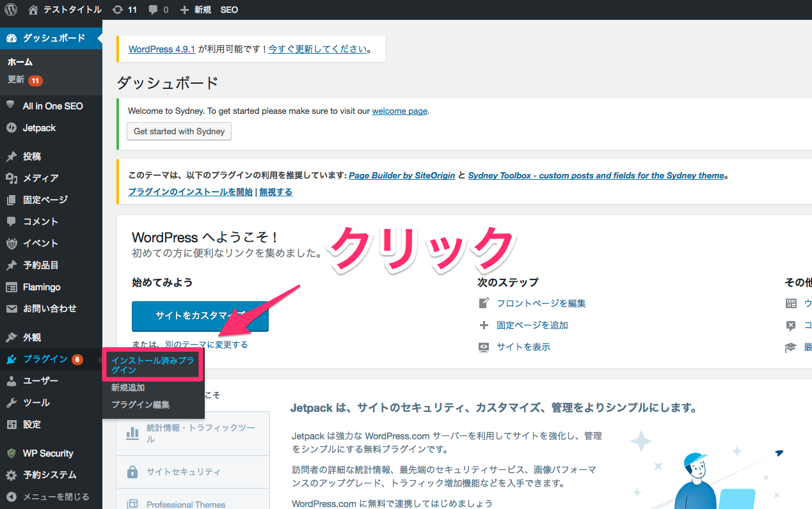This screenshot has height=509, width=812.
Task: Select the Professional Themes Jetpack tab
Action: click(x=193, y=499)
